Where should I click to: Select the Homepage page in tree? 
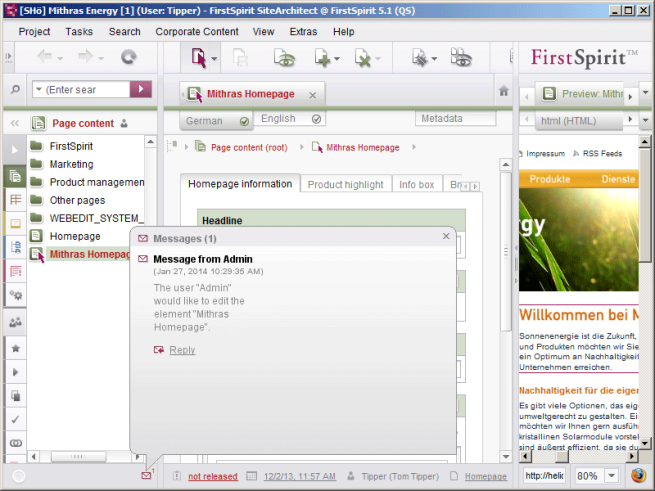[x=75, y=236]
